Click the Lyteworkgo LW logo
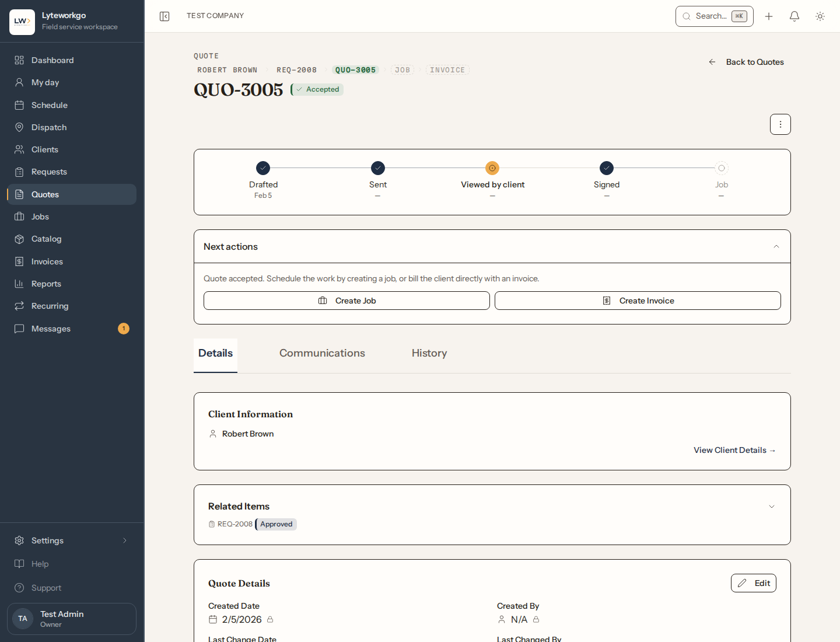The height and width of the screenshot is (642, 840). (22, 22)
